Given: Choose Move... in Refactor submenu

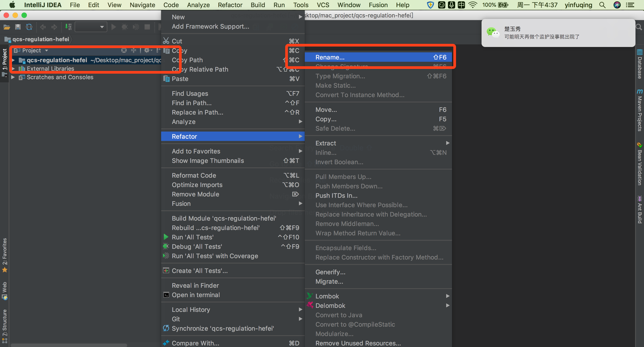Looking at the screenshot, I should [378, 110].
